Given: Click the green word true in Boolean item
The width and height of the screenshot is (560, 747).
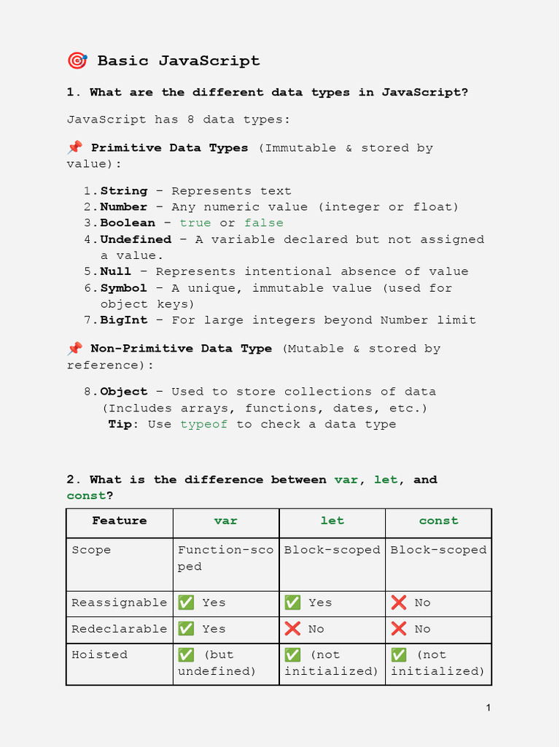Looking at the screenshot, I should point(195,222).
